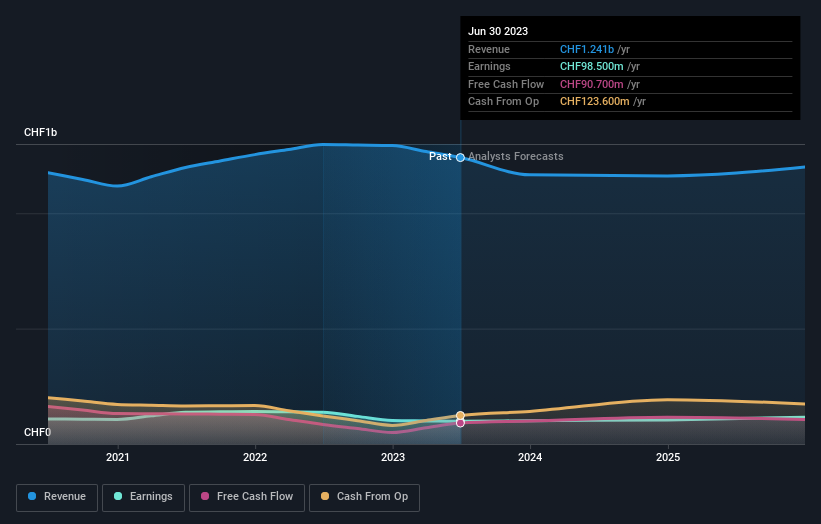Screen dimensions: 821x524
Task: Click the CHF123.600m cash from op value
Action: 594,102
